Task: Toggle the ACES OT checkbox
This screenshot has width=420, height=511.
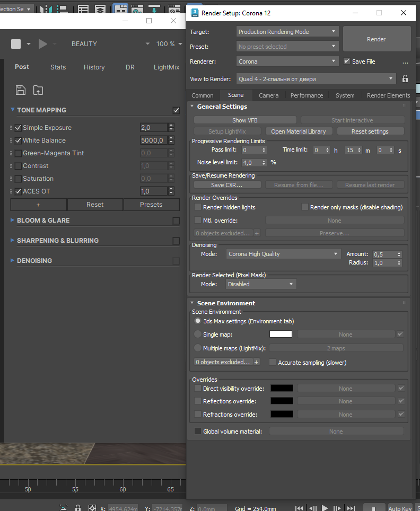Action: 18,191
